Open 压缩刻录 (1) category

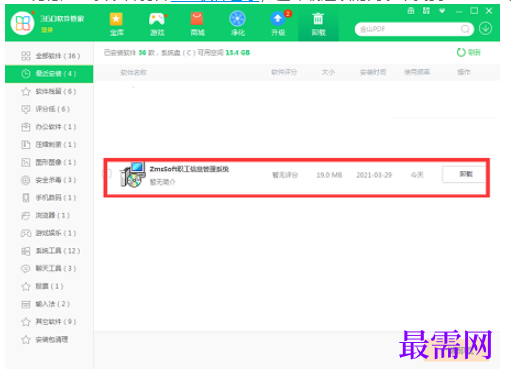click(49, 144)
